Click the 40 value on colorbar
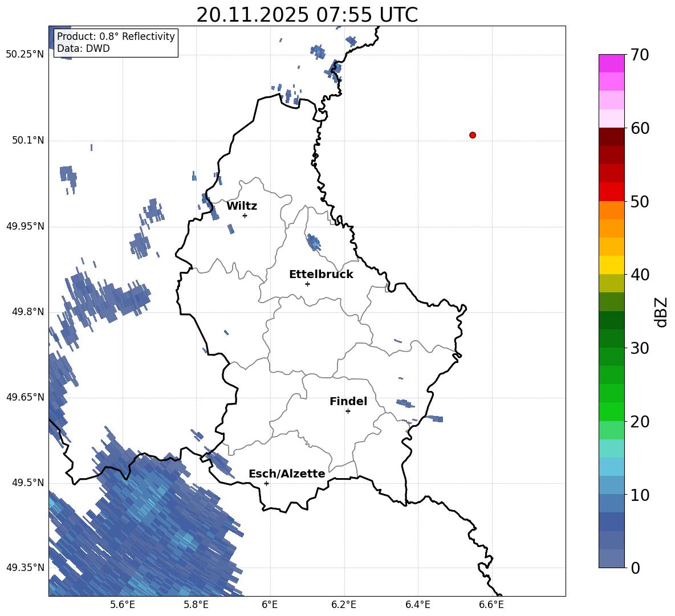Screen dimensions: 675x616 (639, 275)
